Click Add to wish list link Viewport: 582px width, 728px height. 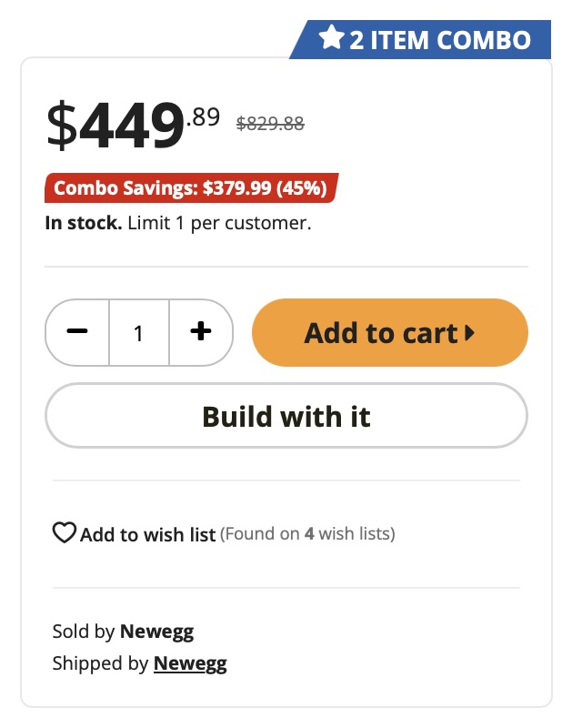click(x=147, y=534)
